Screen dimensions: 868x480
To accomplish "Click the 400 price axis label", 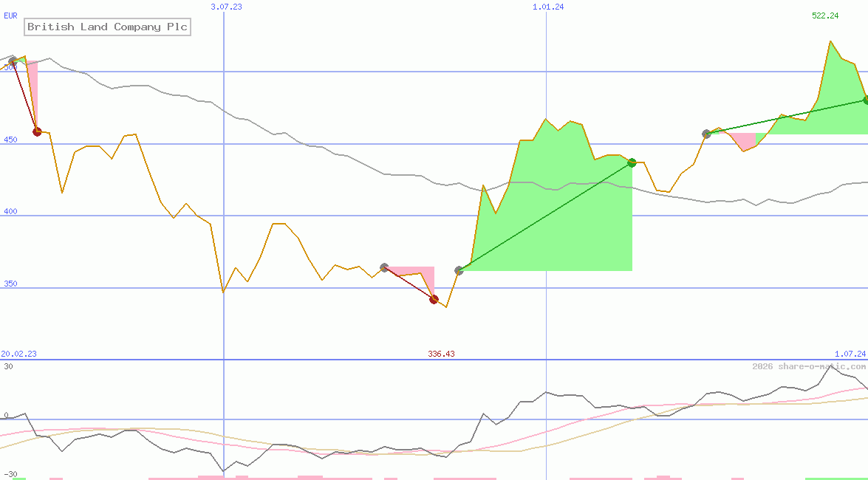I will point(10,212).
